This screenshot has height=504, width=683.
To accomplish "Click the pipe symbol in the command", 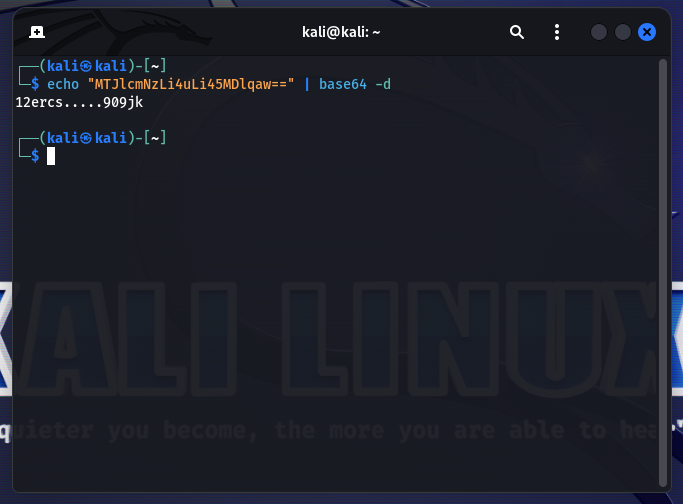I will pos(307,84).
